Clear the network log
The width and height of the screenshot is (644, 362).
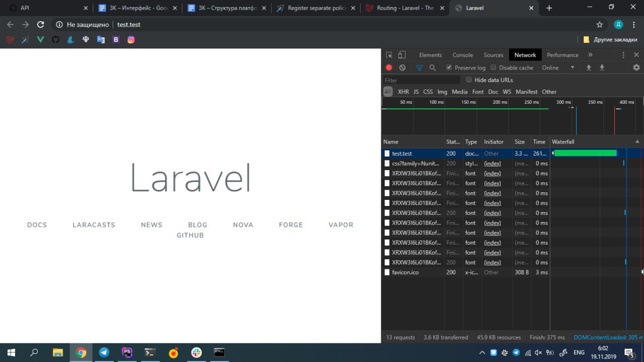402,67
